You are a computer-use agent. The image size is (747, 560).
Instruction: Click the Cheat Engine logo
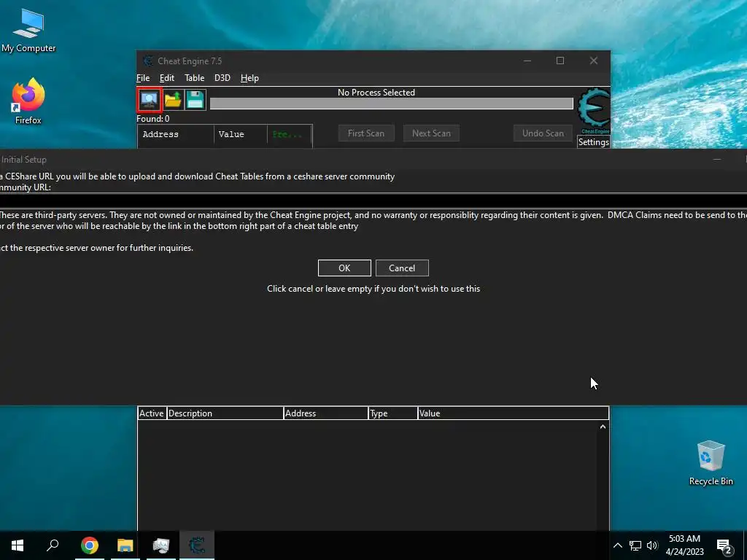594,111
